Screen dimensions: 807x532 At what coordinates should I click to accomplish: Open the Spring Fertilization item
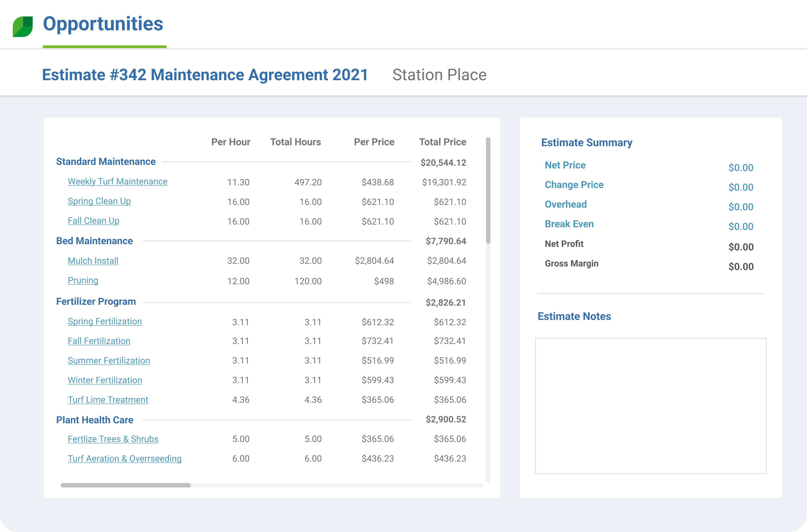(105, 321)
